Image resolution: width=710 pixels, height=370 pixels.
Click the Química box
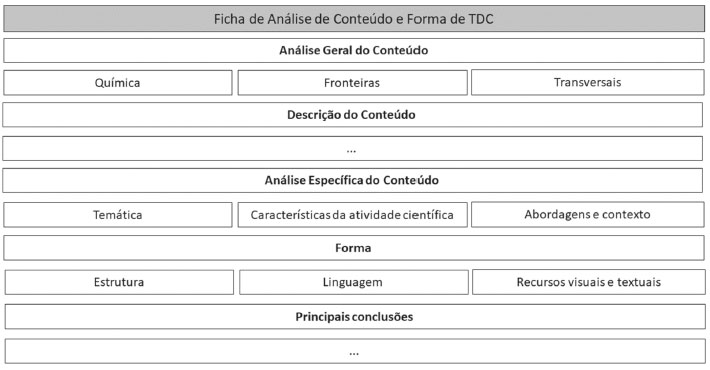click(x=118, y=82)
